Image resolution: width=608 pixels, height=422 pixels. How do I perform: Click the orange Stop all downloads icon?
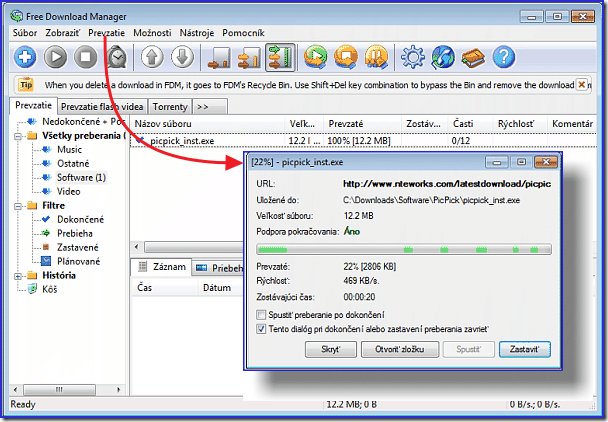(346, 57)
